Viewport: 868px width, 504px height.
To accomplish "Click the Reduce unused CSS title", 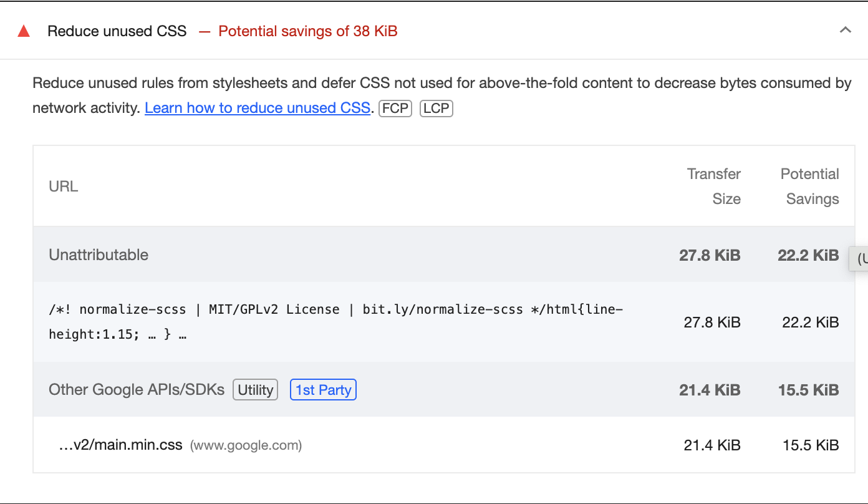I will point(117,31).
